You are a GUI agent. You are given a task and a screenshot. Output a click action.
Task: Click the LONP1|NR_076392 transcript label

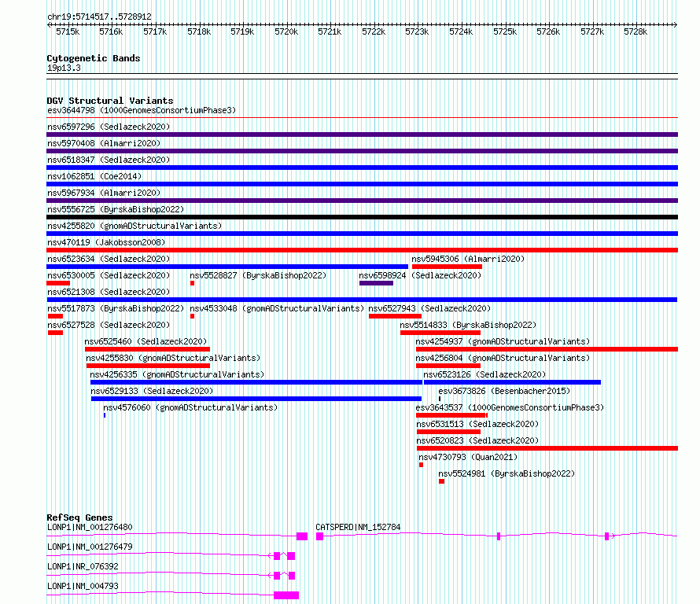83,566
